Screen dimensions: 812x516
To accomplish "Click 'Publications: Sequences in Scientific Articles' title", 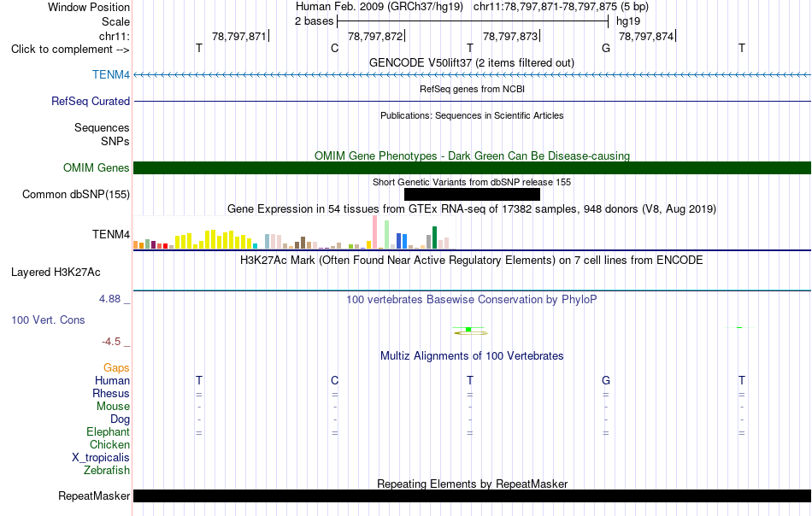I will coord(472,115).
